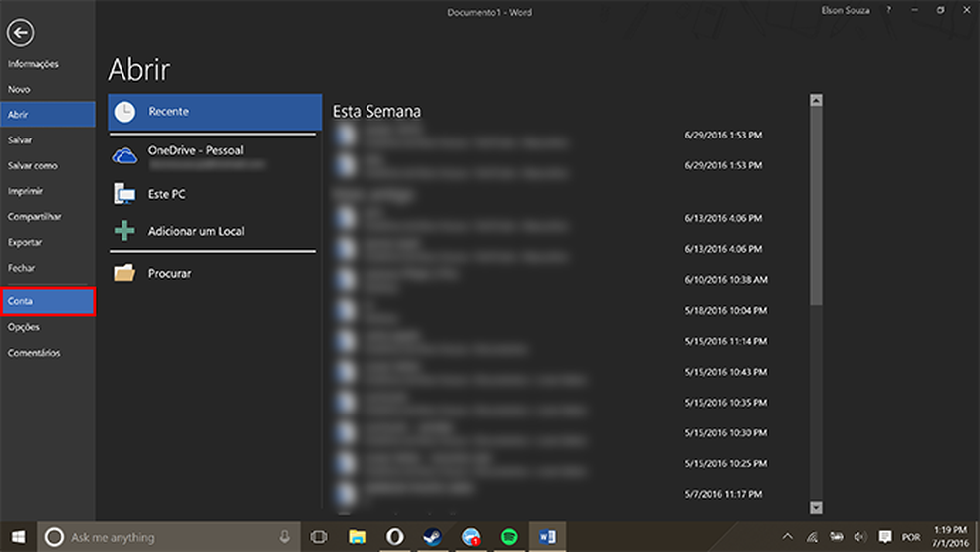This screenshot has height=552, width=980.
Task: Click the OneDrive cloud icon
Action: tap(124, 155)
